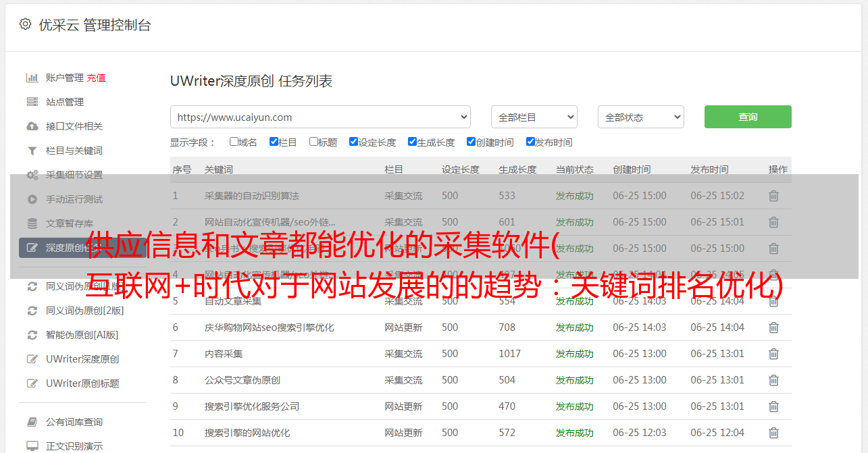
Task: Uncheck the 发布时间 display field checkbox
Action: [x=530, y=142]
